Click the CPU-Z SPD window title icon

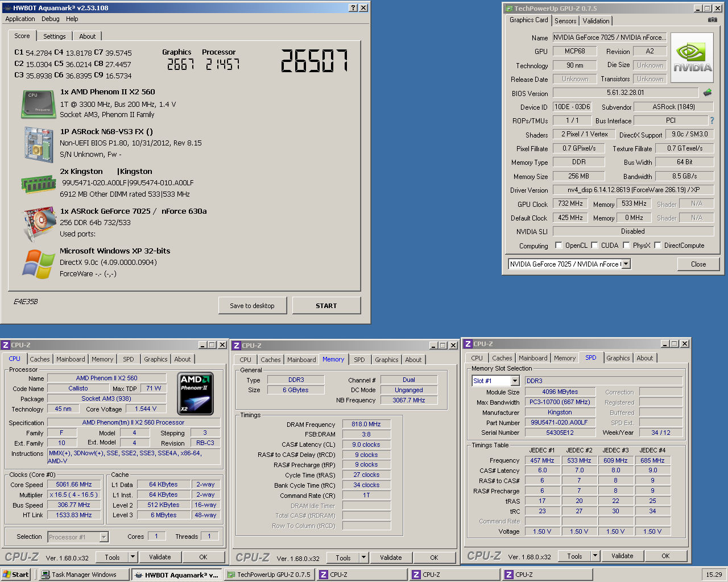(468, 344)
